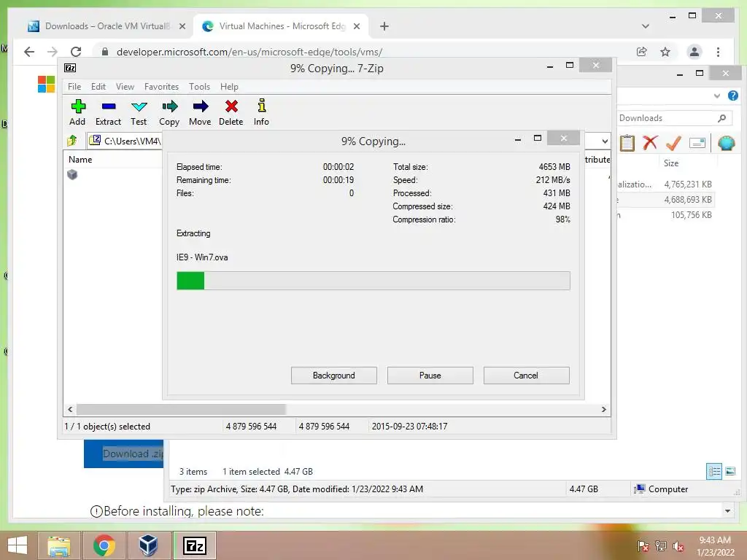The width and height of the screenshot is (747, 560).
Task: Click the Name column header in 7-Zip
Action: (80, 160)
